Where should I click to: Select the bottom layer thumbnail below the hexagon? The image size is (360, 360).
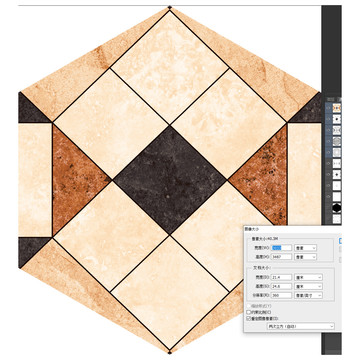click(x=337, y=219)
